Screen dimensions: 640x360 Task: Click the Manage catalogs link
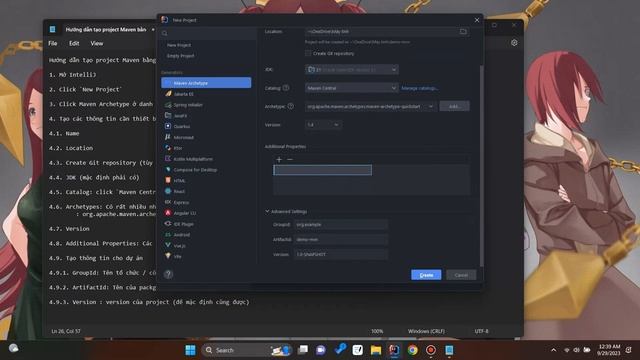coord(420,88)
